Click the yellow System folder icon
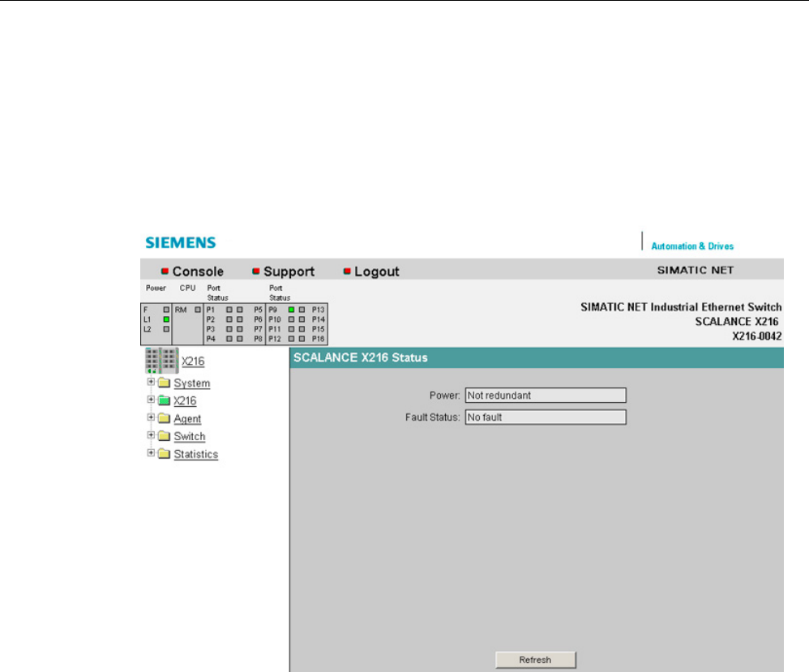 pyautogui.click(x=164, y=383)
